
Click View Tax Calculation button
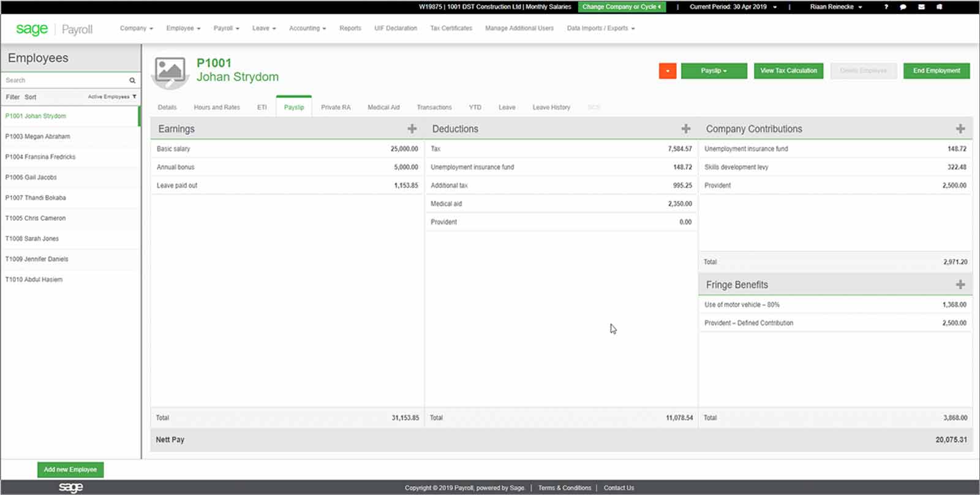789,71
